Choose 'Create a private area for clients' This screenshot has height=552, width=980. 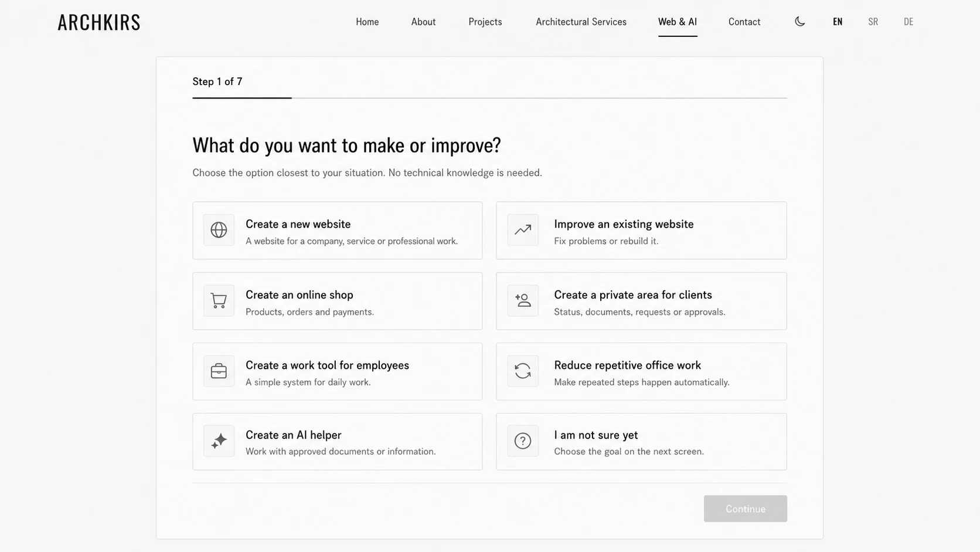click(641, 301)
